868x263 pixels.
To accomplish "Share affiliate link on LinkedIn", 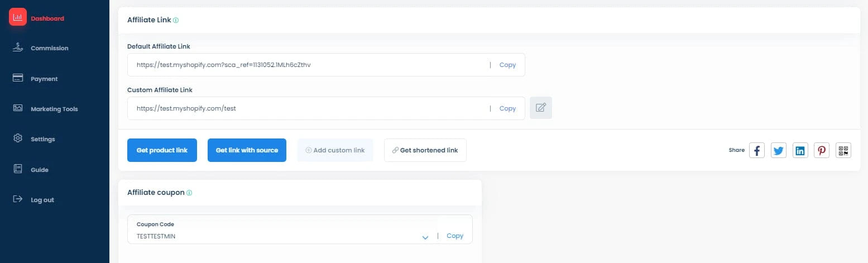I will (800, 150).
